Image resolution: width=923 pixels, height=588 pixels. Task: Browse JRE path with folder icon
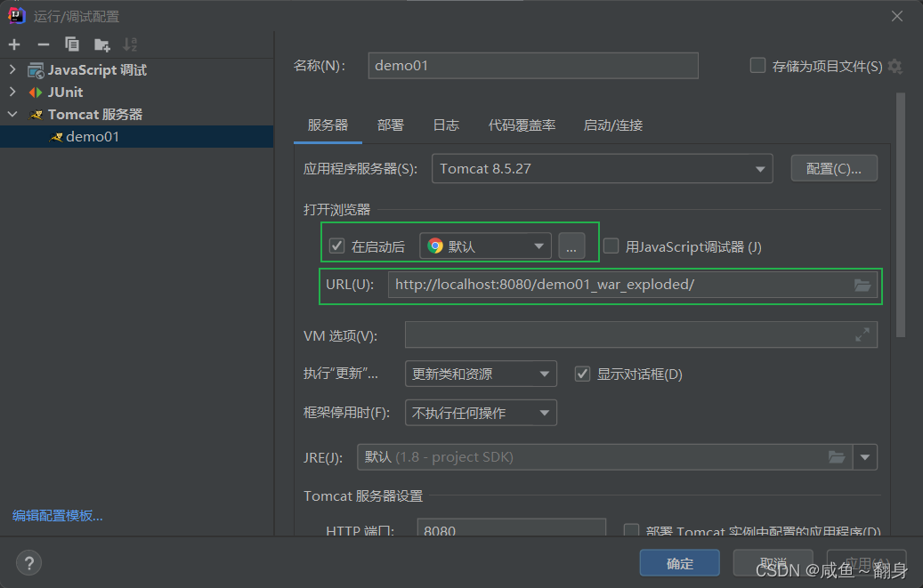(x=837, y=456)
